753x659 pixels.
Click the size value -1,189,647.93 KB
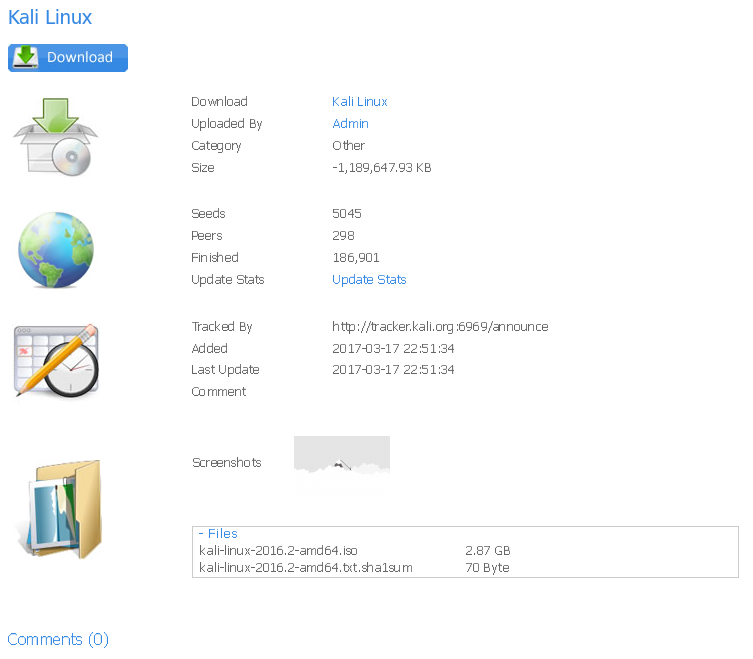[382, 168]
